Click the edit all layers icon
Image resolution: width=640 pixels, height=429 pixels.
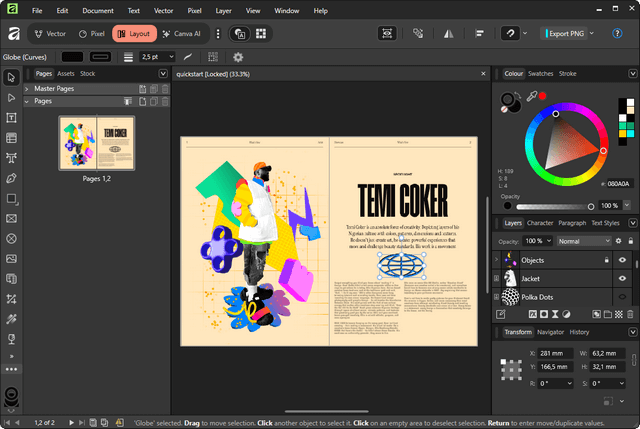(501, 314)
